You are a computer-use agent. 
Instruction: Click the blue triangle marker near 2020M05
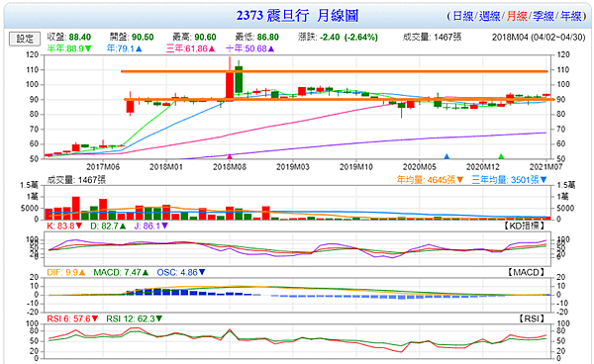click(x=446, y=156)
